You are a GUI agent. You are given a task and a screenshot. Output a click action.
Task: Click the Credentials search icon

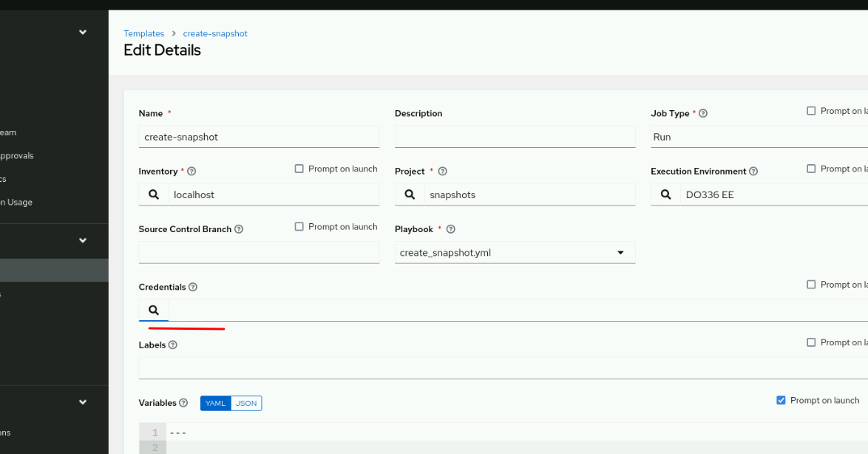click(x=154, y=310)
